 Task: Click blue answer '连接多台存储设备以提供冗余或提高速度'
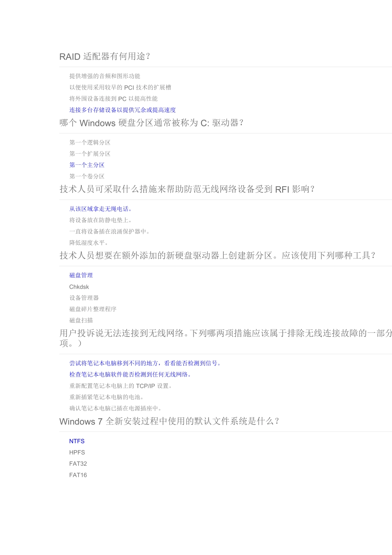pyautogui.click(x=123, y=110)
